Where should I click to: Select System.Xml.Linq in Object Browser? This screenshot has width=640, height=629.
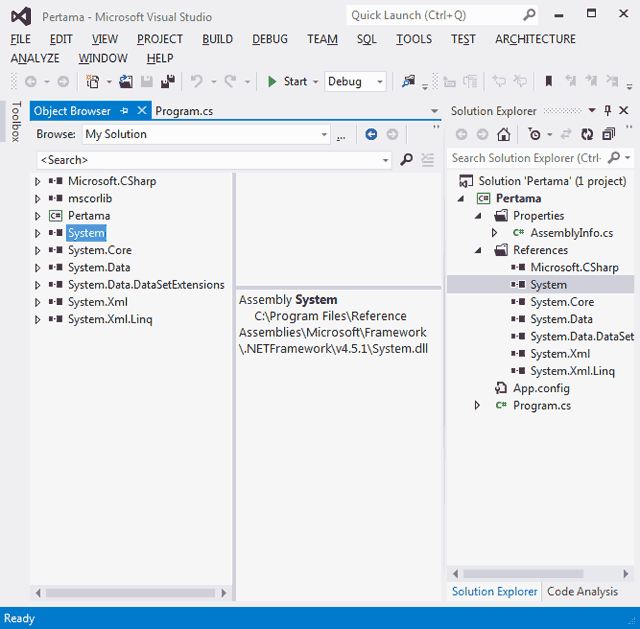click(x=110, y=319)
